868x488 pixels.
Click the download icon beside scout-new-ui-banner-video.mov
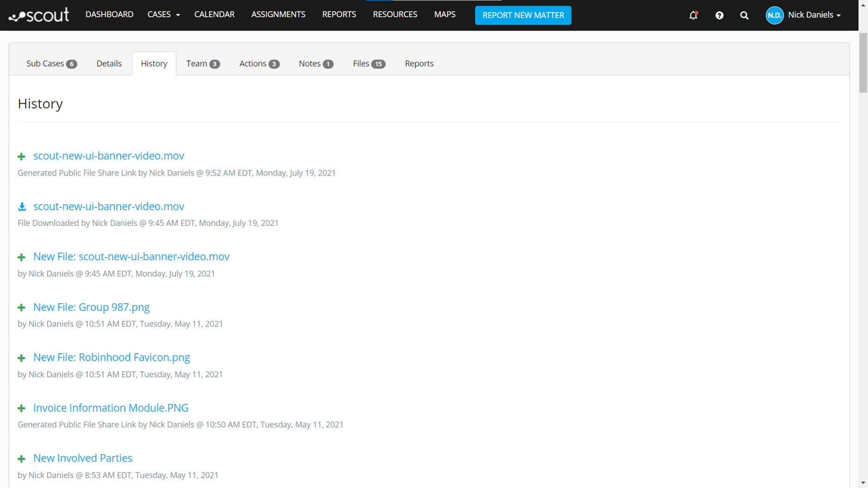[x=21, y=206]
